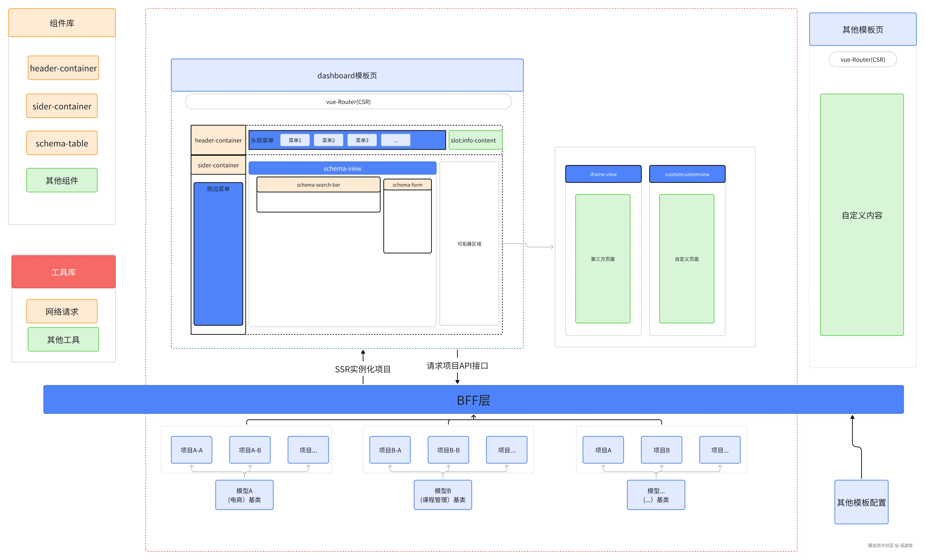Select the 项目A-A box
925x560 pixels.
191,450
